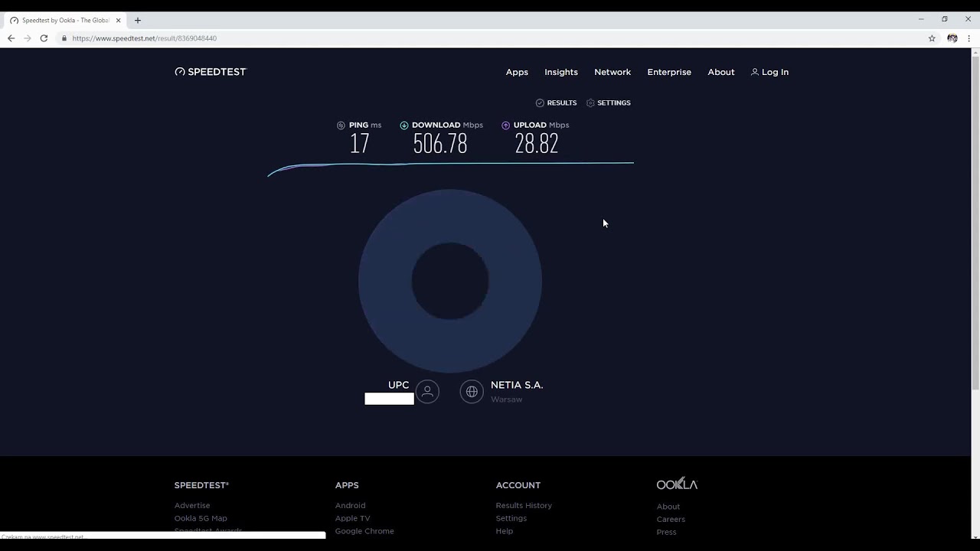This screenshot has width=980, height=551.
Task: Click the speedtest.net URL address bar
Action: point(490,38)
